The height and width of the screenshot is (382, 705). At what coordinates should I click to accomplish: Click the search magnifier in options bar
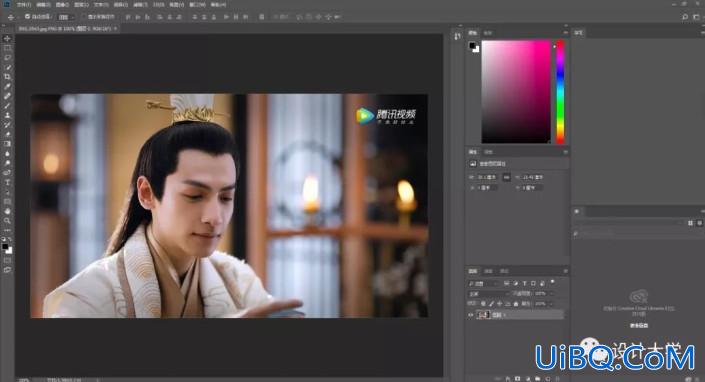(x=685, y=17)
